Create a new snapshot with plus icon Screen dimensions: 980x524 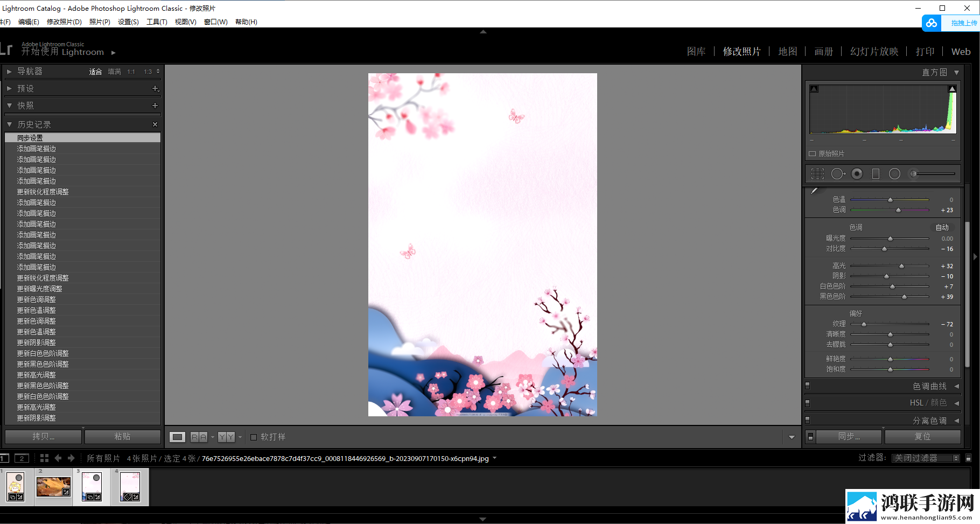155,106
